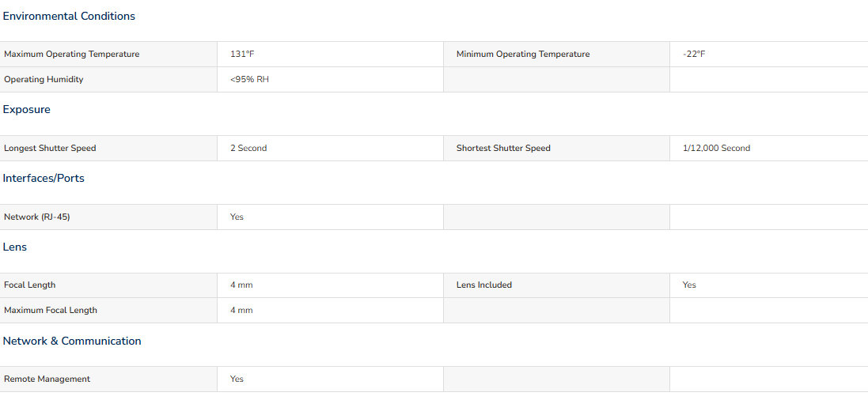Select the Lens Included label
The height and width of the screenshot is (400, 868).
tap(483, 285)
